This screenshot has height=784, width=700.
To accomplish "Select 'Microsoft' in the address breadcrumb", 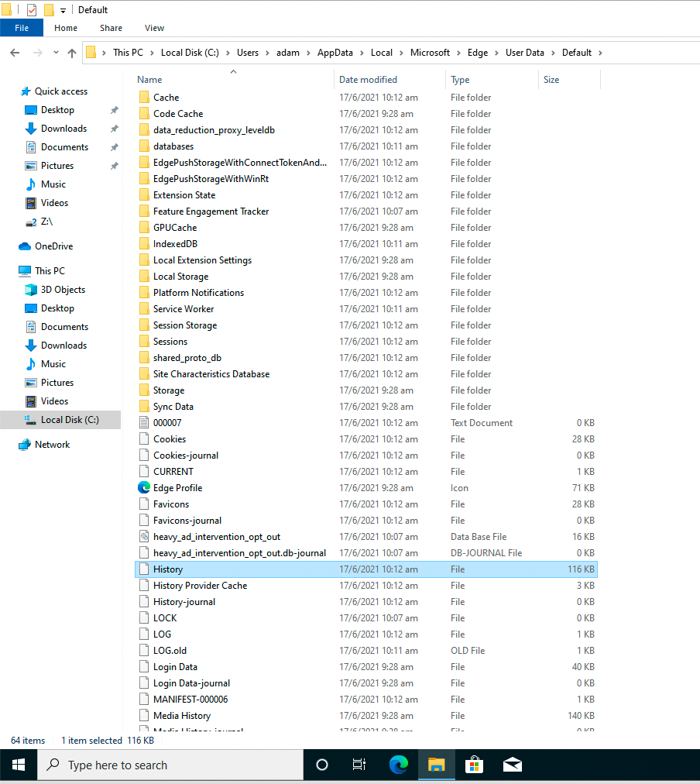I will (x=431, y=53).
